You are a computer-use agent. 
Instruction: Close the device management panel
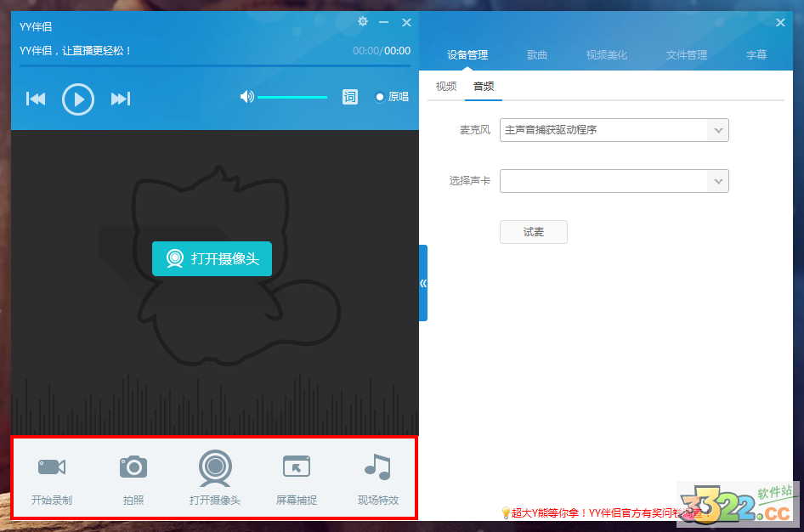coord(780,22)
